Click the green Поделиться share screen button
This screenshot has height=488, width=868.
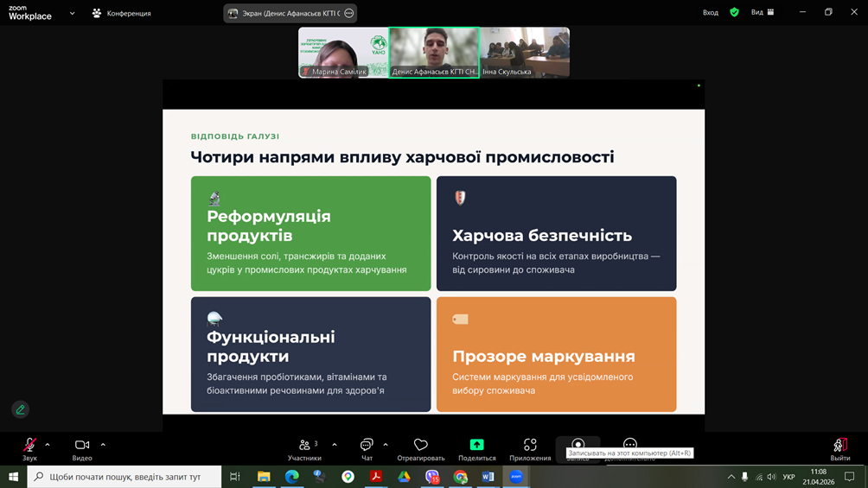point(476,447)
